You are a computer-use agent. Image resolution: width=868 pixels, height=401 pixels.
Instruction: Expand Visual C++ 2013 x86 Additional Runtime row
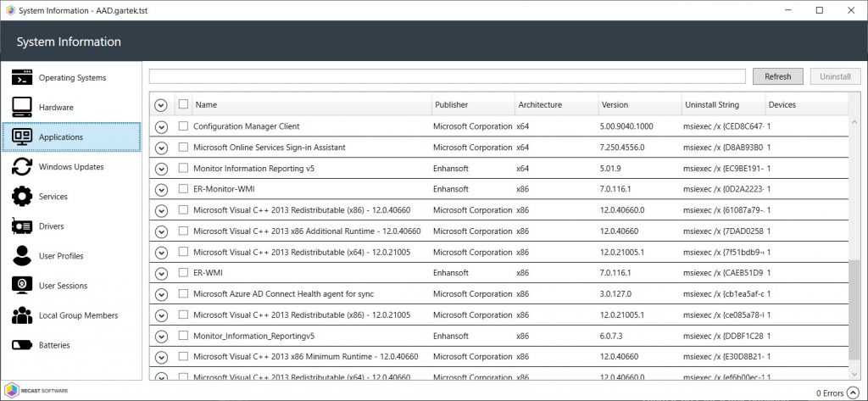[161, 231]
